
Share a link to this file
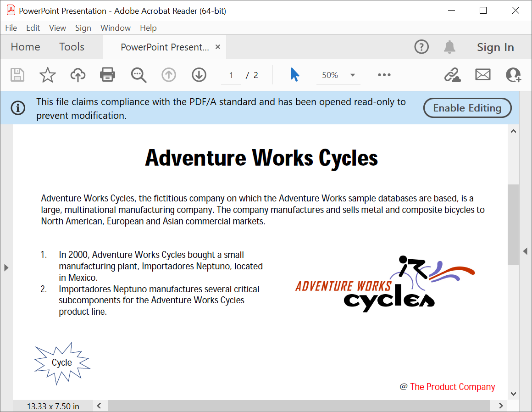pyautogui.click(x=452, y=75)
